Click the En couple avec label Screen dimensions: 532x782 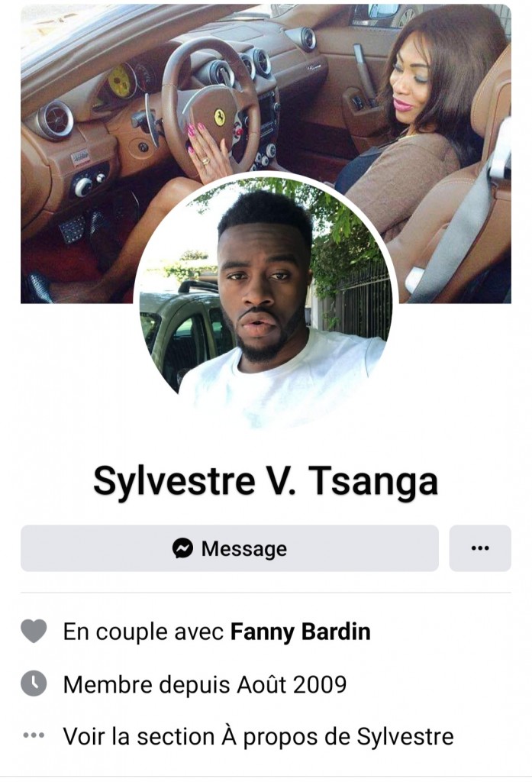pos(143,632)
